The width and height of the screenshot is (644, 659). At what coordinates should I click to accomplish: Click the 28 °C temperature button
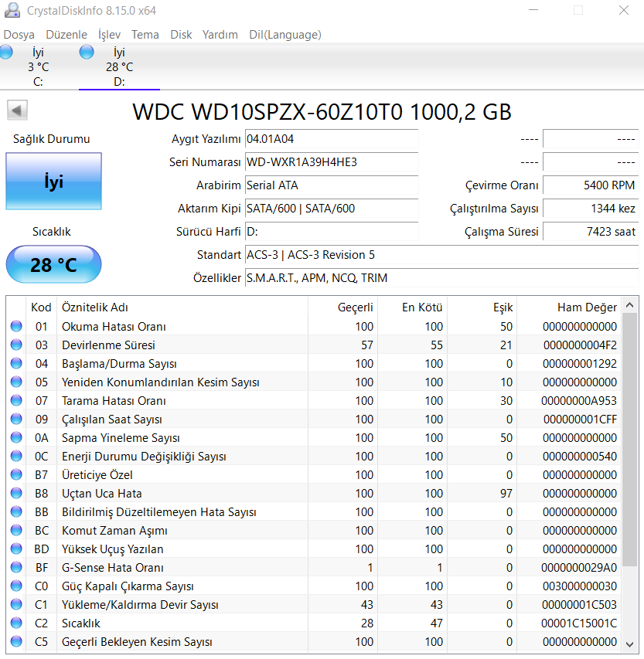point(53,265)
